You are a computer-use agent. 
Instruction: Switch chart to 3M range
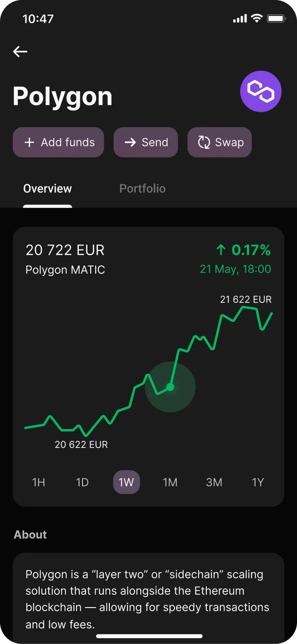[x=214, y=482]
